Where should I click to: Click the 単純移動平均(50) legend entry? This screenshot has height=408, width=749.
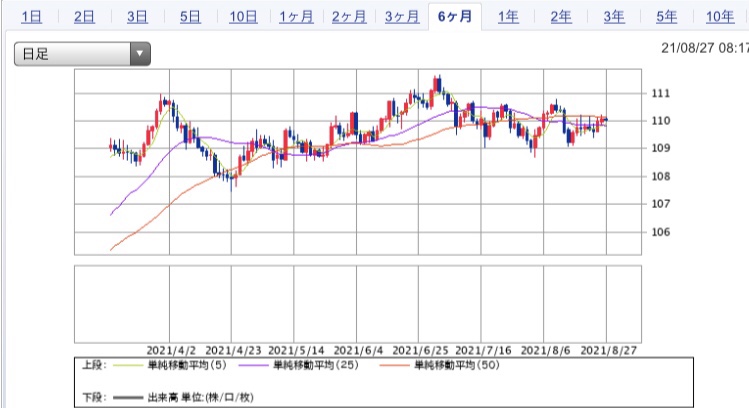click(x=457, y=365)
